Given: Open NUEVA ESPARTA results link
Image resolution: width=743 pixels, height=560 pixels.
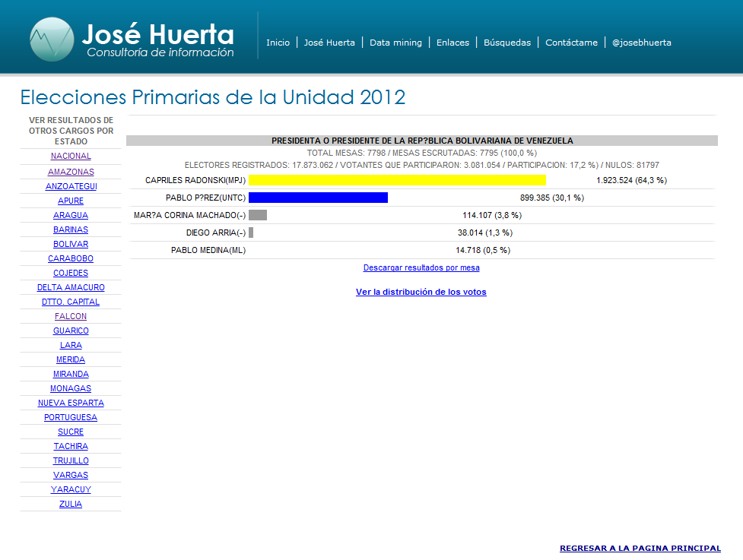Looking at the screenshot, I should point(70,403).
